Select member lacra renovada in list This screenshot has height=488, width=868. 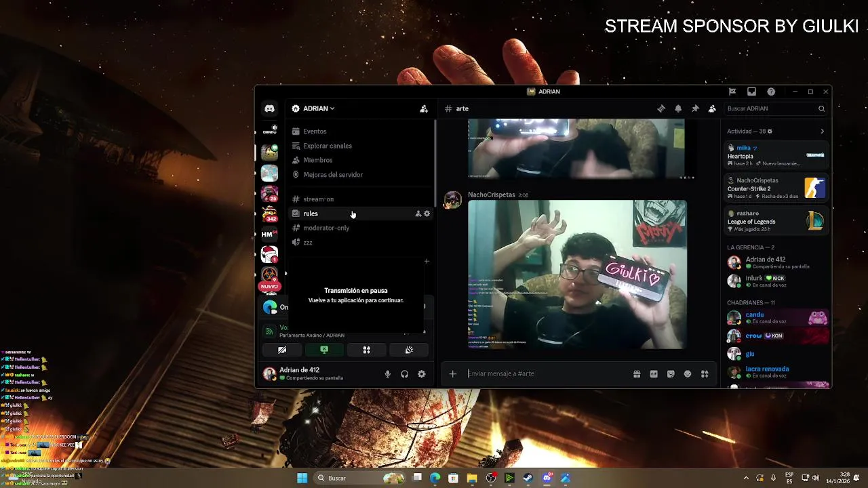[x=776, y=371]
